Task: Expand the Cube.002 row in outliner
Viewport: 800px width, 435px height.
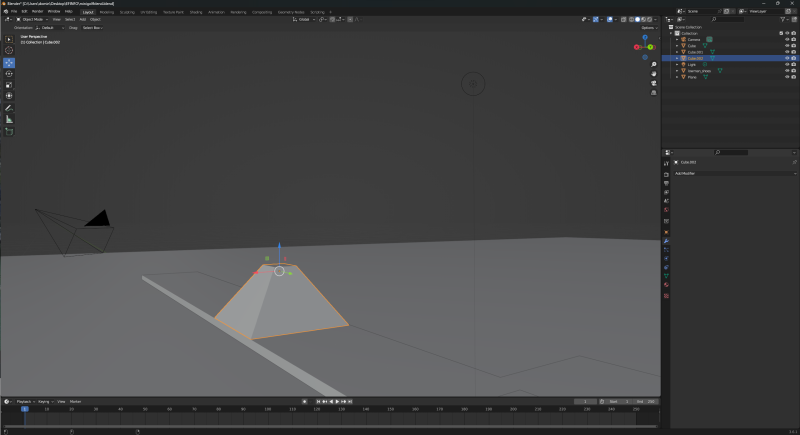Action: (x=678, y=58)
